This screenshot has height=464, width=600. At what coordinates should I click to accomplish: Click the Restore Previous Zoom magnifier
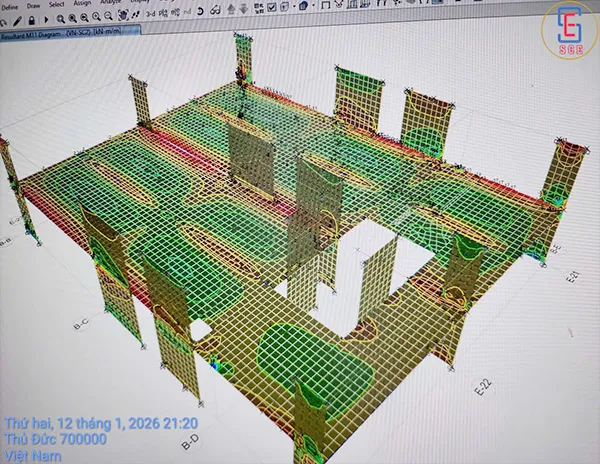[85, 17]
